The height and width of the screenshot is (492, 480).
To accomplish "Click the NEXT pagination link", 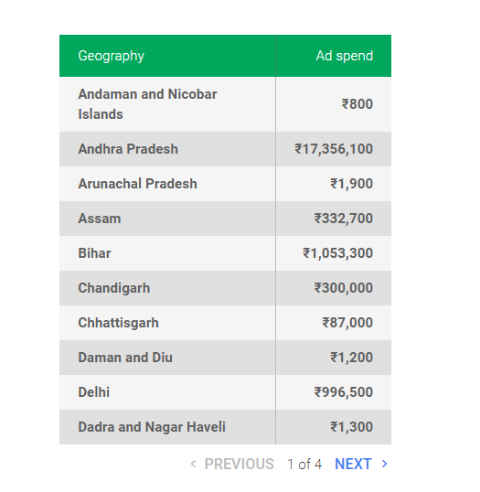I will coord(353,464).
